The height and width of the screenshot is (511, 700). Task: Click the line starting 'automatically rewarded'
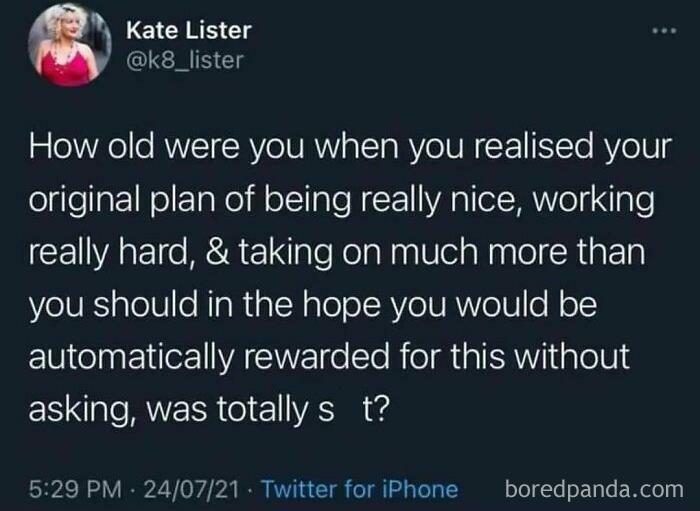point(329,357)
